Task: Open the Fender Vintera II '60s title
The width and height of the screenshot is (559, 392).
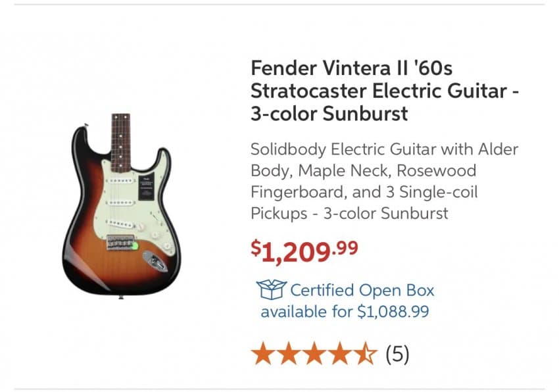Action: coord(351,68)
